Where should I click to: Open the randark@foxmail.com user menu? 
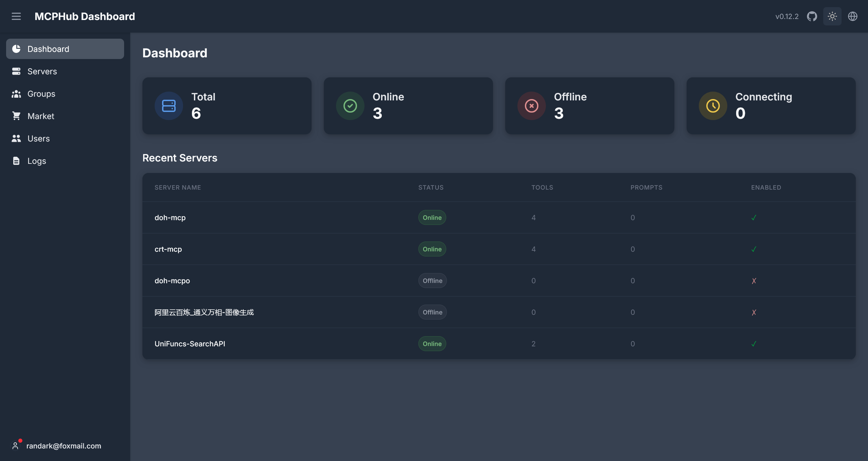coord(63,446)
